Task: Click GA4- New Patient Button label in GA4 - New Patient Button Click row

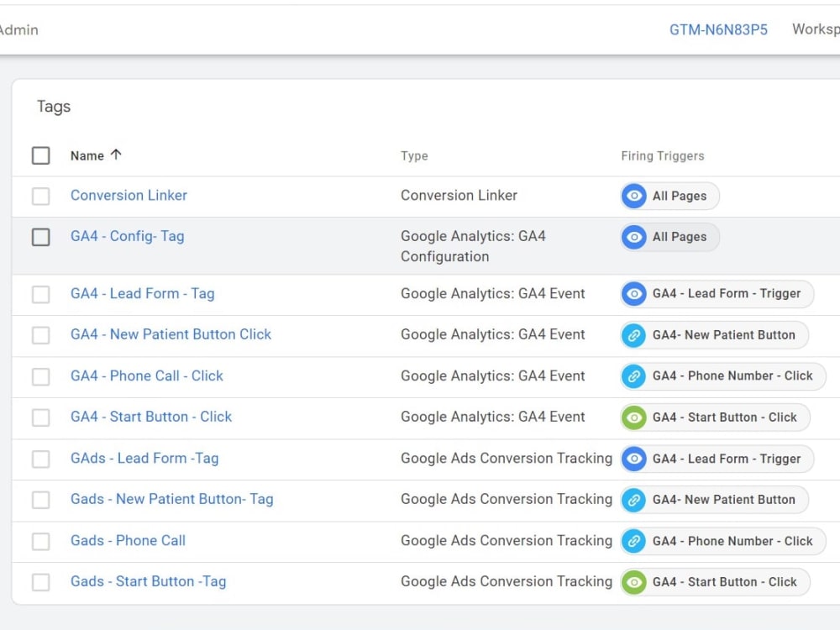Action: (x=724, y=335)
